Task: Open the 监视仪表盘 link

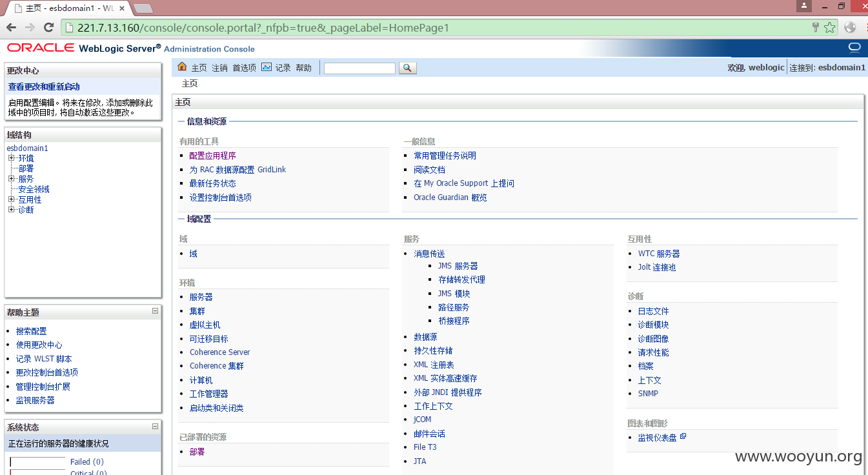Action: click(x=657, y=438)
